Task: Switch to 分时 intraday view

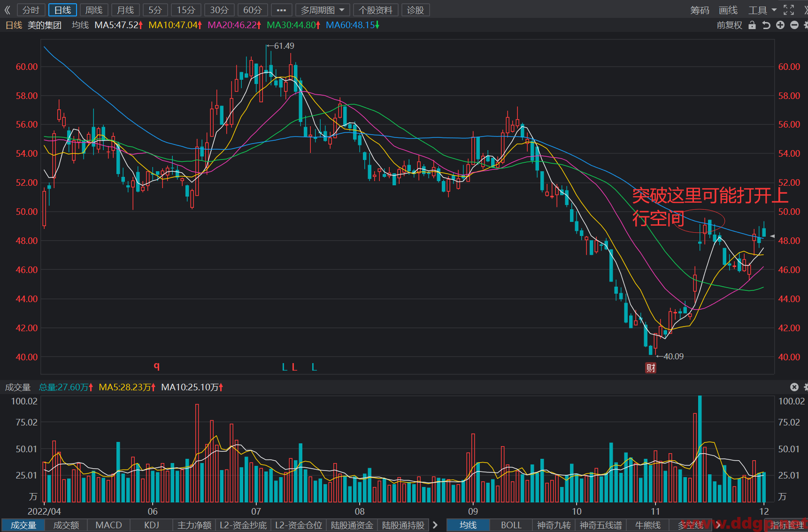Action: coord(31,10)
